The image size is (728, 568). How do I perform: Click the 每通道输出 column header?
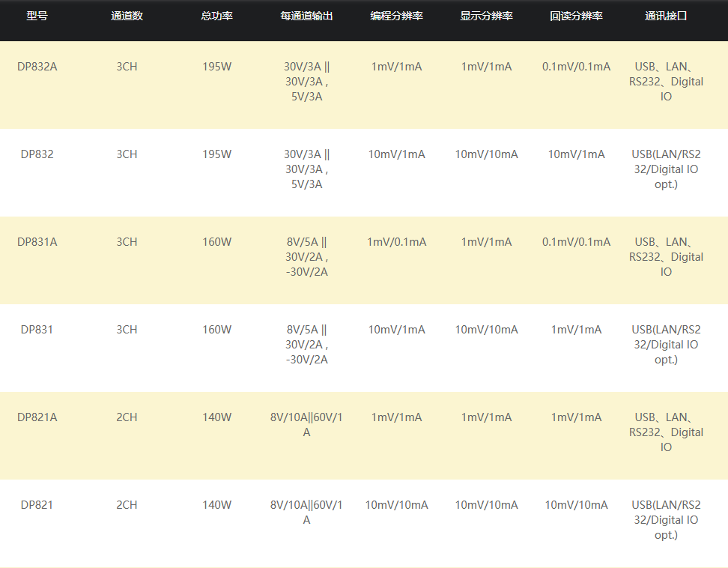coord(306,16)
